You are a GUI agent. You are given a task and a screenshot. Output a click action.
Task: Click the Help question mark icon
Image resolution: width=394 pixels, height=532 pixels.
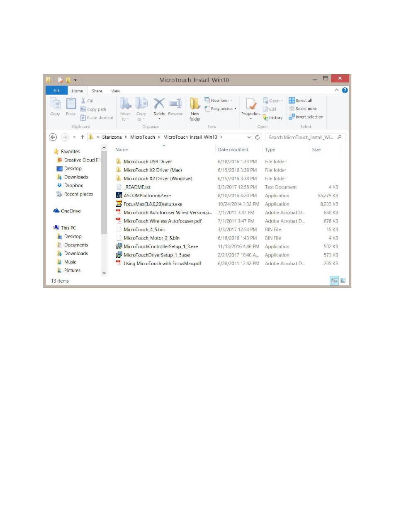click(x=345, y=90)
